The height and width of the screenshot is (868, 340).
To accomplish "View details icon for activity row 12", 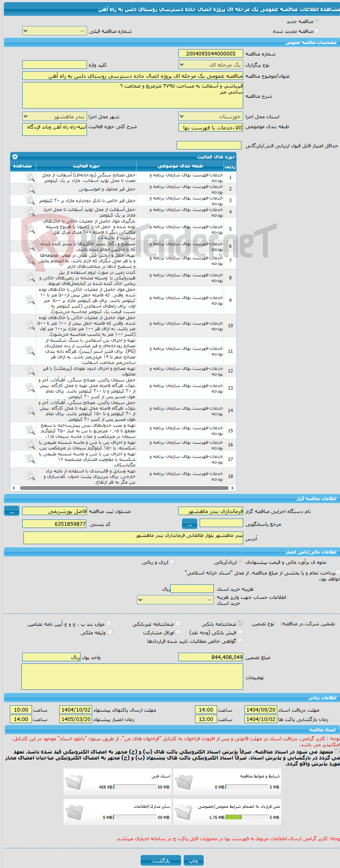I will (x=29, y=371).
